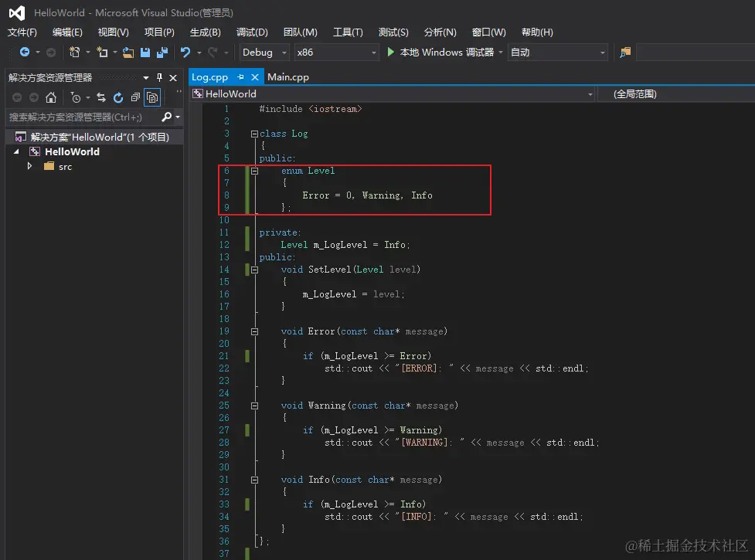Click the Pending Changes Filter clock icon
755x560 pixels.
(76, 97)
